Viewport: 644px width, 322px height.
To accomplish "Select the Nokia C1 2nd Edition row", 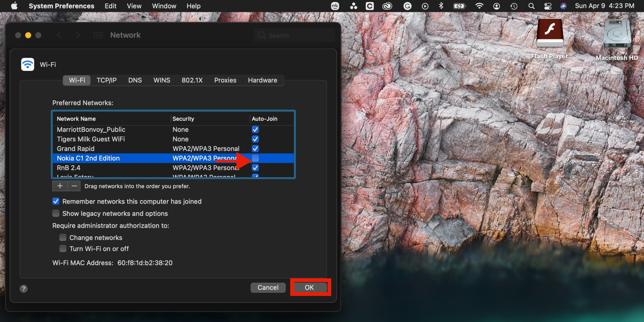I will tap(173, 158).
